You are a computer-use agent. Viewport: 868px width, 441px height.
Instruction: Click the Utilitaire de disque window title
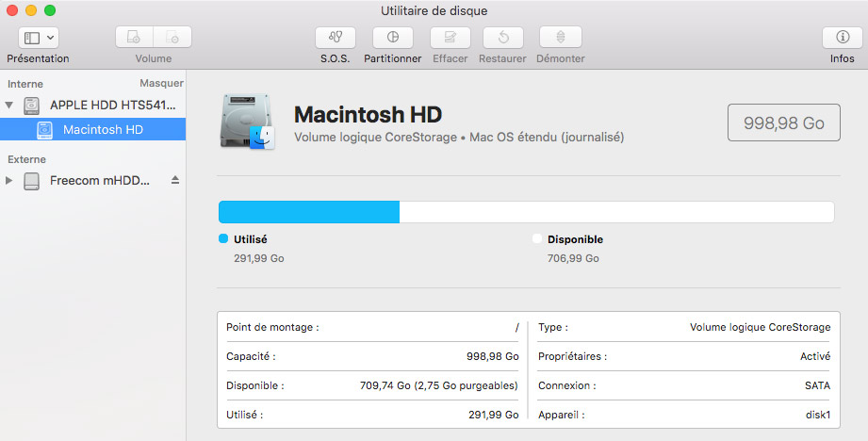[x=434, y=10]
